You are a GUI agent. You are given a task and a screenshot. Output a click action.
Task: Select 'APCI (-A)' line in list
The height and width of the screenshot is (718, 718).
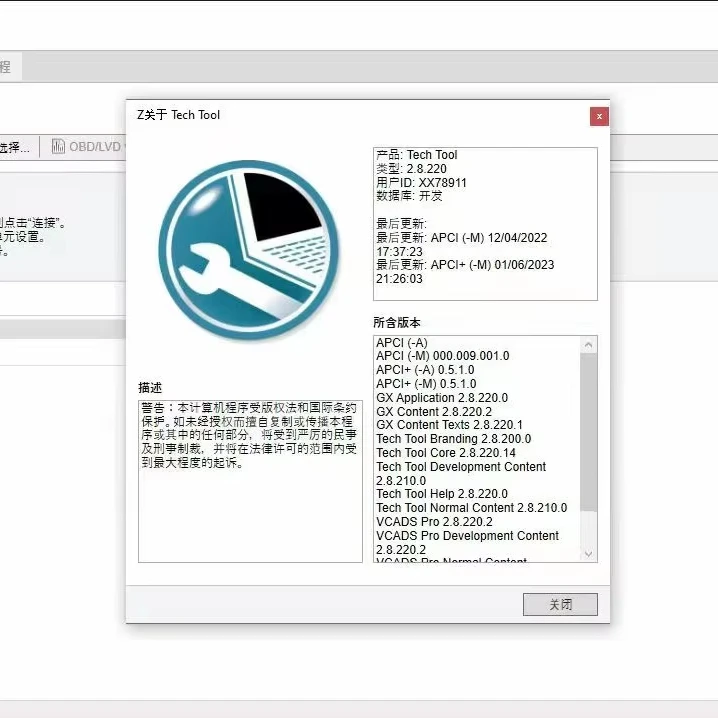click(x=402, y=343)
